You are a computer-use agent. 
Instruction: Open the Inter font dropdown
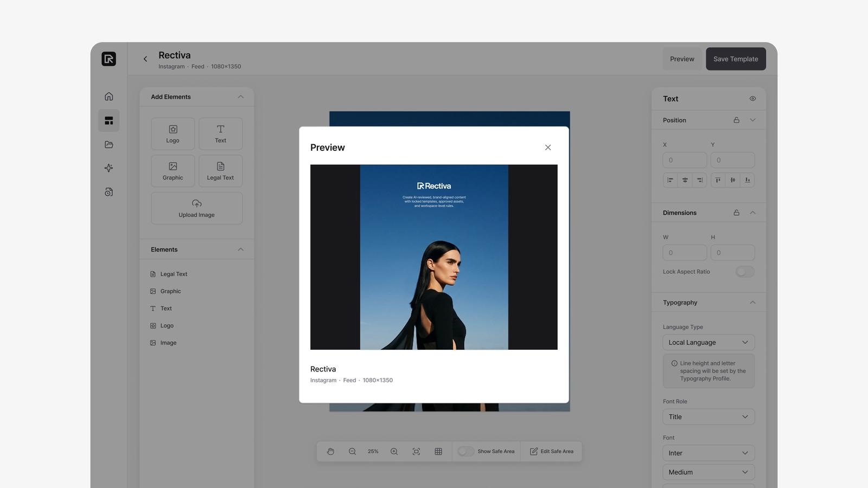click(x=709, y=453)
